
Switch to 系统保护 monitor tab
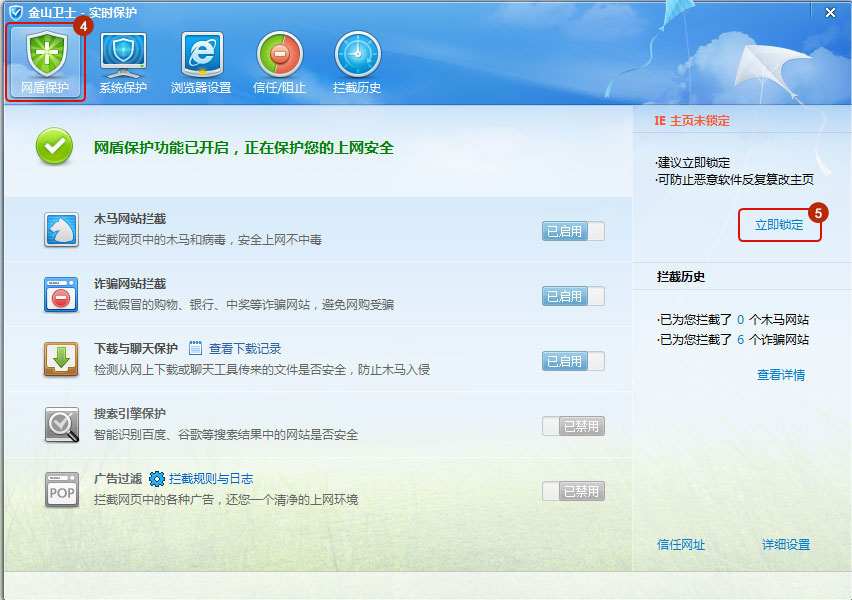(123, 60)
